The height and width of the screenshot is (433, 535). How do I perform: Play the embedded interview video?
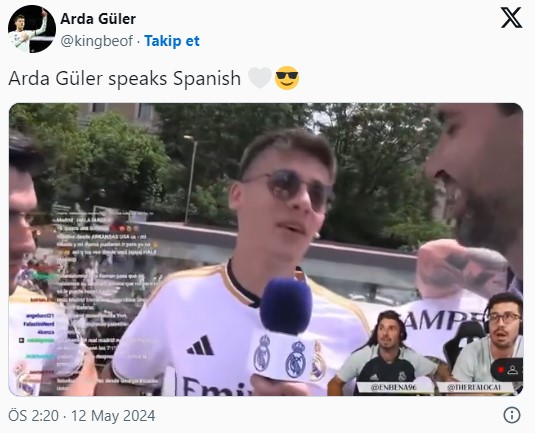(x=266, y=249)
